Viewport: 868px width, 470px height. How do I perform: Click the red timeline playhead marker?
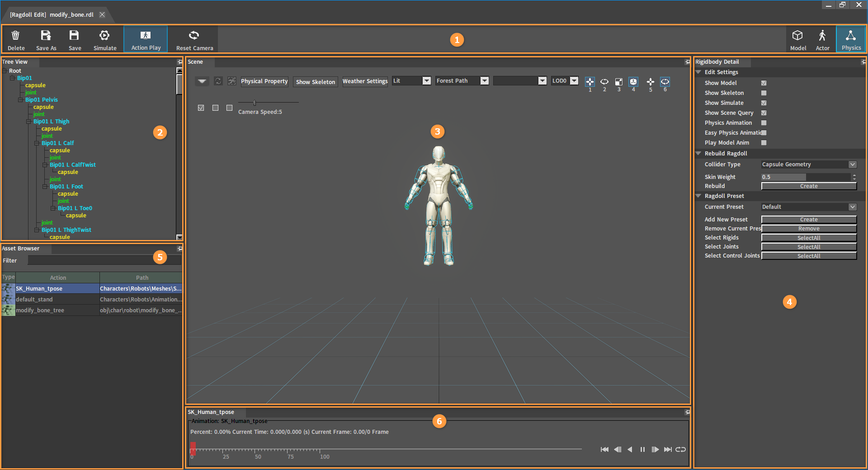tap(193, 448)
